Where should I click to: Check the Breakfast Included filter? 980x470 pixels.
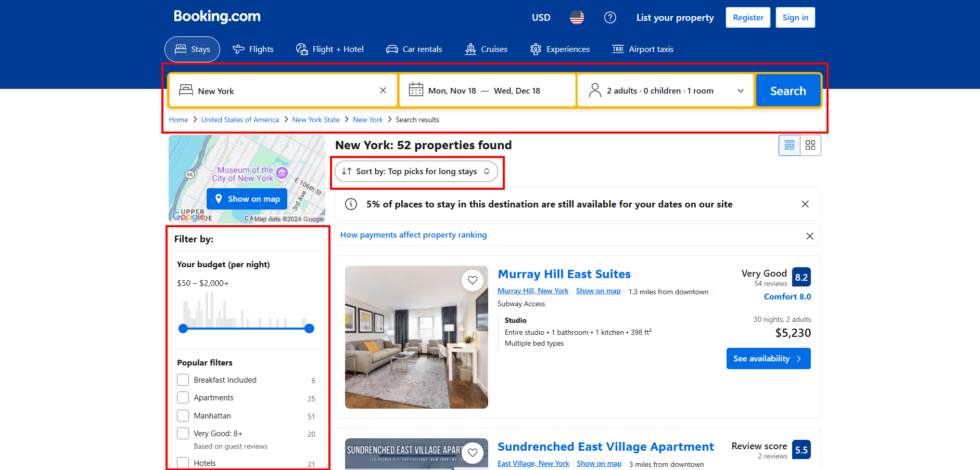[183, 380]
